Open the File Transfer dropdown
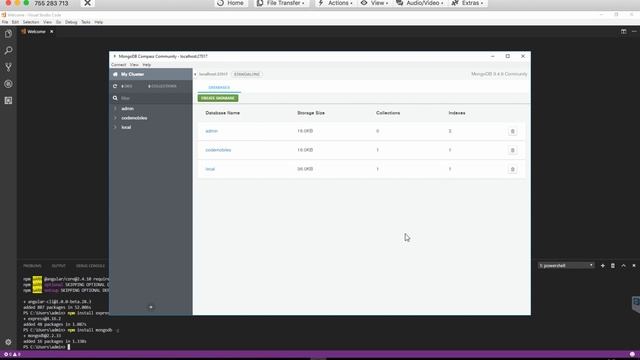The image size is (640, 360). coord(281,3)
